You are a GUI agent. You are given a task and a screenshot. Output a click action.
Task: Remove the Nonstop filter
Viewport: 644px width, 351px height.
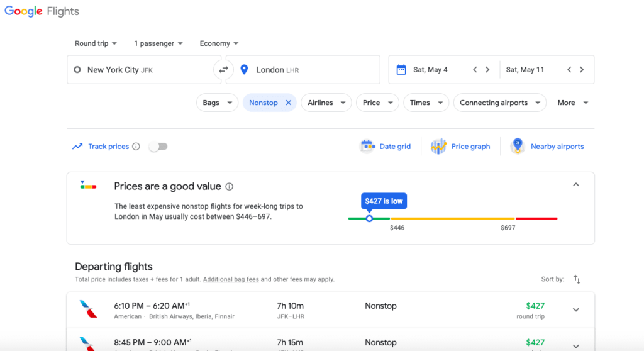[x=288, y=103]
